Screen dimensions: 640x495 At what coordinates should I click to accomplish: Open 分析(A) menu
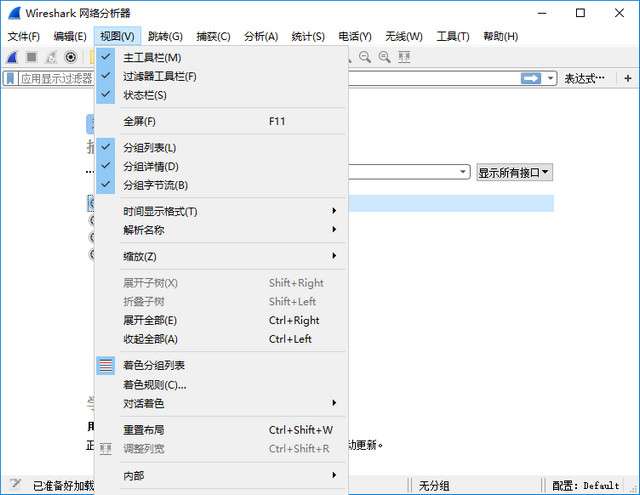click(261, 36)
